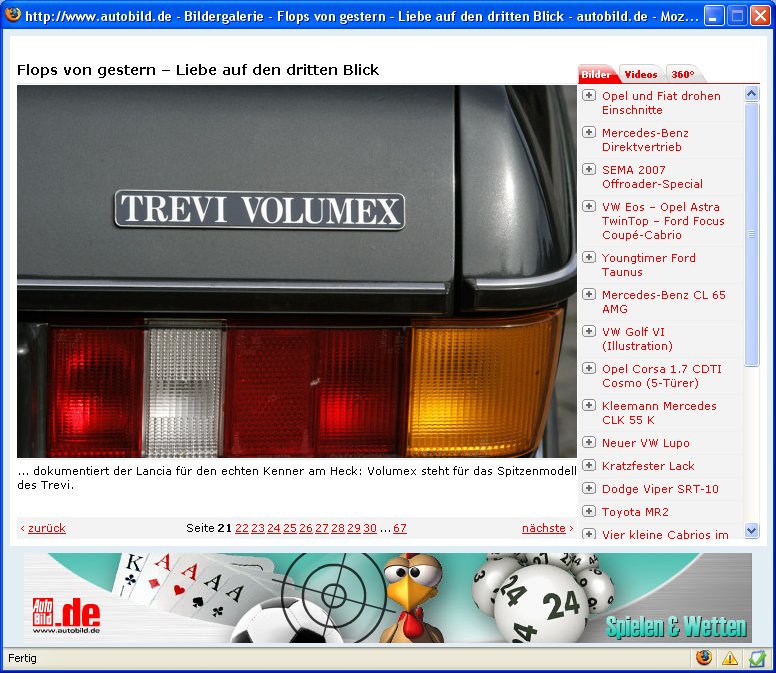Viewport: 776px width, 673px height.
Task: Click the Firefox logo in the title bar
Action: 12,14
